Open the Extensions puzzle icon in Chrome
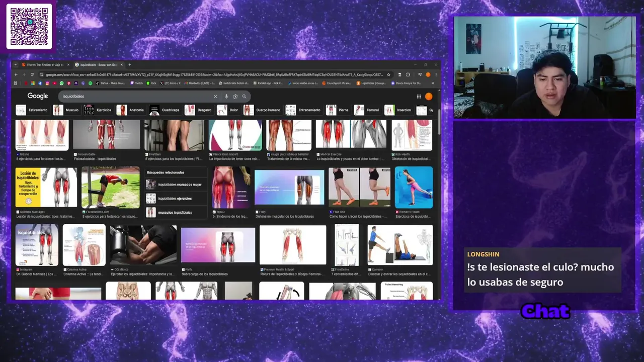The image size is (644, 362). coord(408,74)
